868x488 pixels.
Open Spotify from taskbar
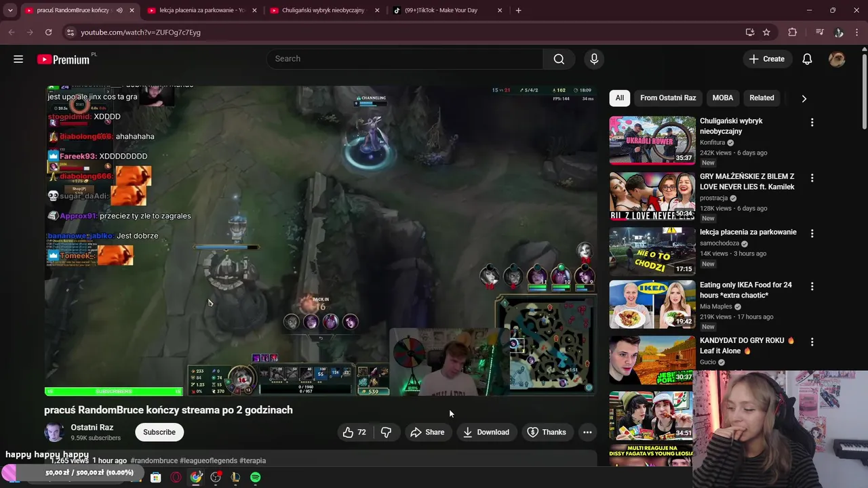255,477
